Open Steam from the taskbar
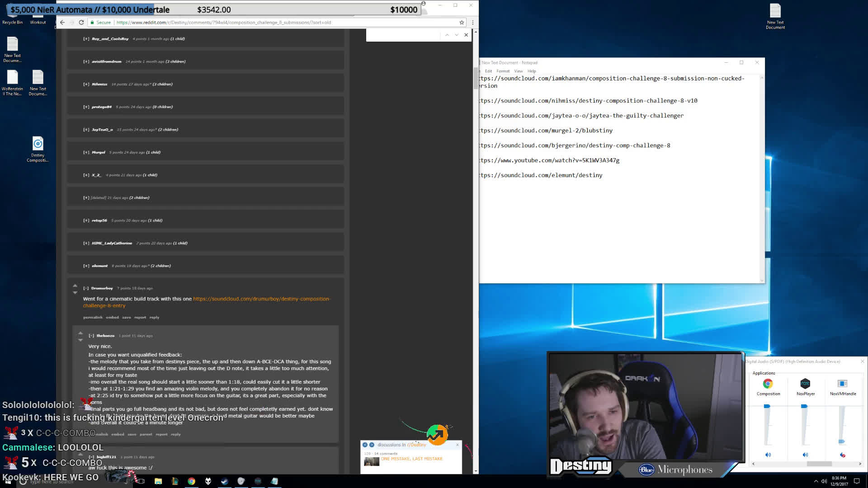Image resolution: width=868 pixels, height=488 pixels. [225, 481]
